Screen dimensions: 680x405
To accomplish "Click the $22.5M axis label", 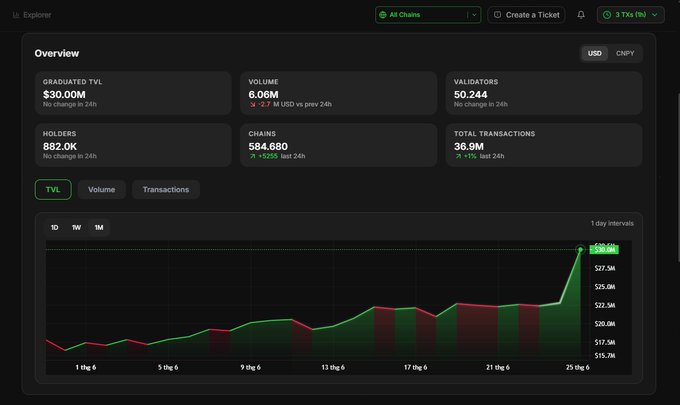I will tap(605, 305).
